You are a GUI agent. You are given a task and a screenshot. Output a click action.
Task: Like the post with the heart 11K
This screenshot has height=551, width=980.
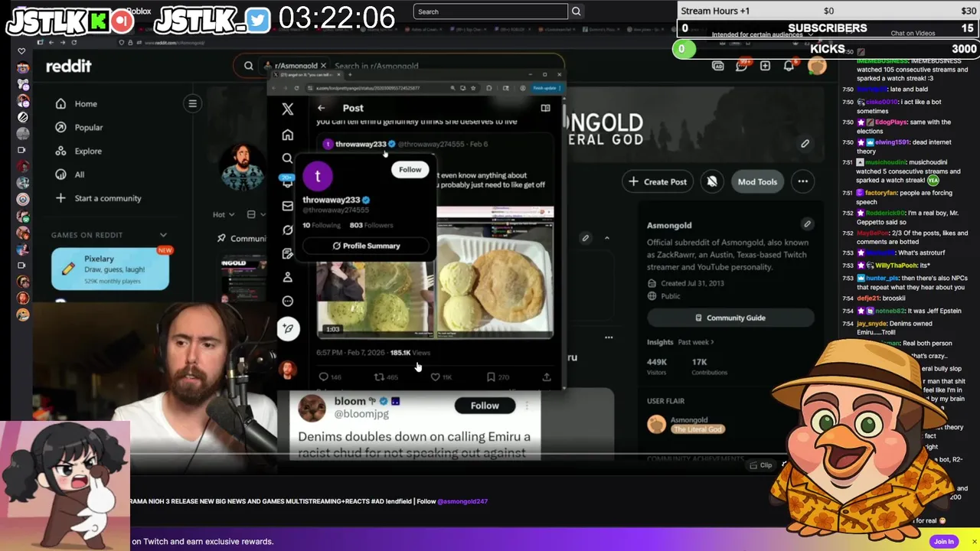coord(435,377)
